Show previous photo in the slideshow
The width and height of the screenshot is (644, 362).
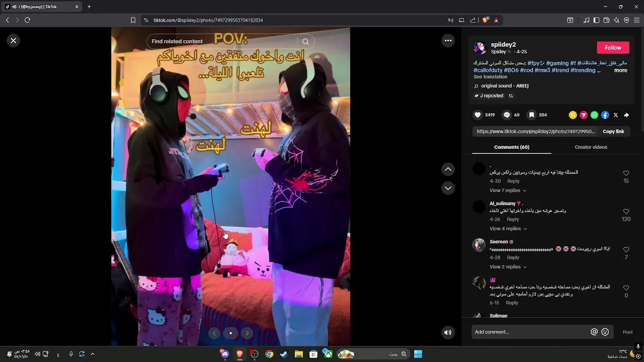coord(214,333)
